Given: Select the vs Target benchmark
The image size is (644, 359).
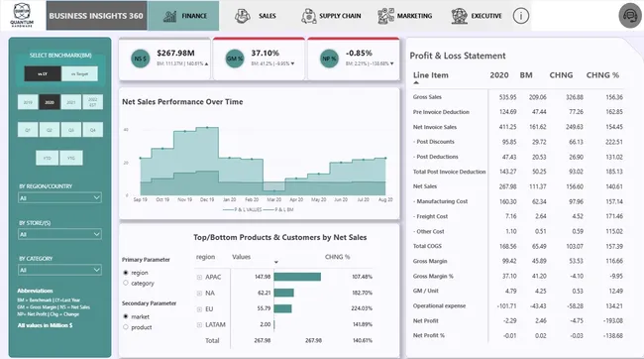Looking at the screenshot, I should (79, 73).
